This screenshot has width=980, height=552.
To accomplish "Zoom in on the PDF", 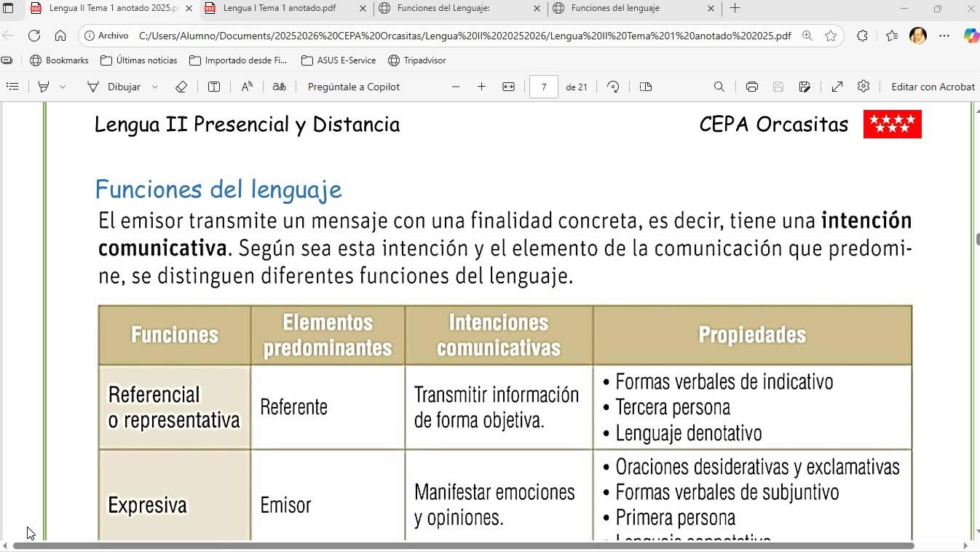I will 481,87.
